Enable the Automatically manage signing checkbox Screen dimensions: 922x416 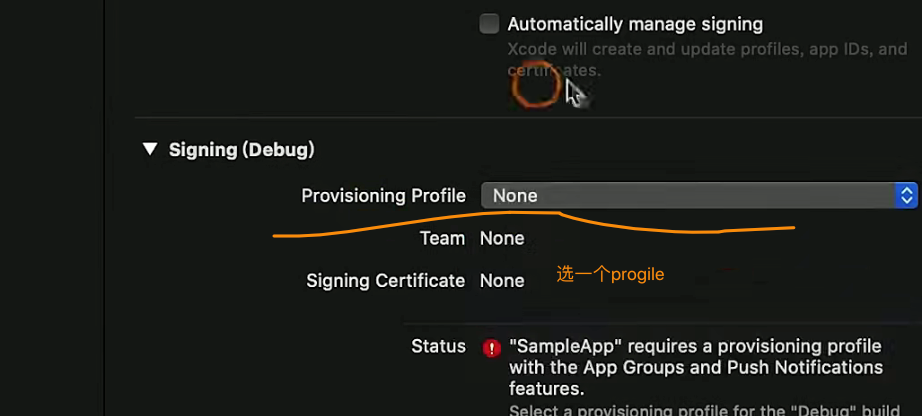coord(489,24)
